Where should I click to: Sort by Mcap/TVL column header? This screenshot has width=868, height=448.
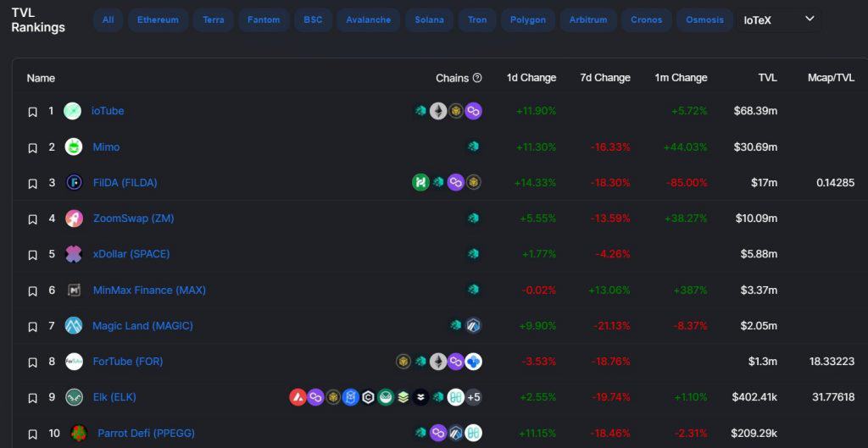(x=831, y=78)
